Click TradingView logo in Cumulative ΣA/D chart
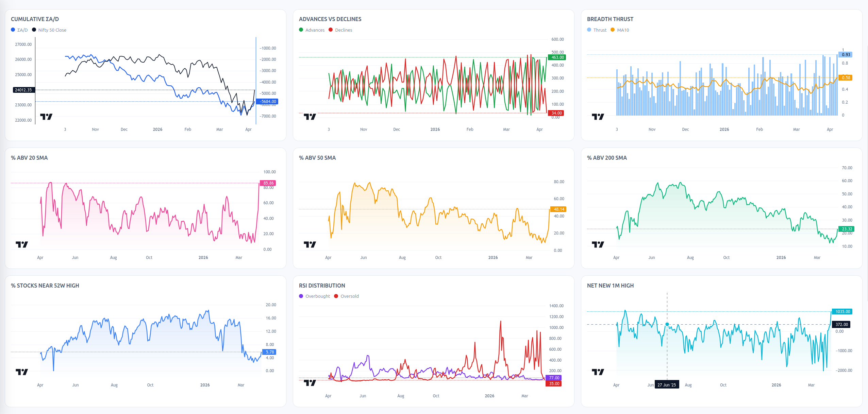The height and width of the screenshot is (414, 868). tap(46, 117)
